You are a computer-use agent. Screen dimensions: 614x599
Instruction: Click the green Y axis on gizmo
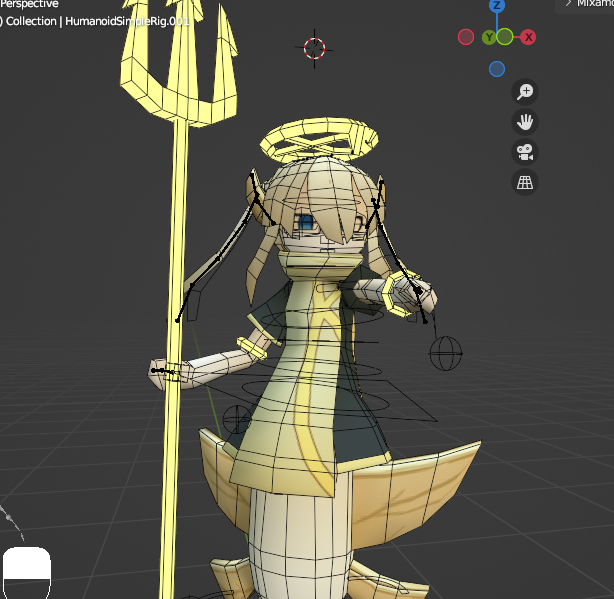coord(489,38)
